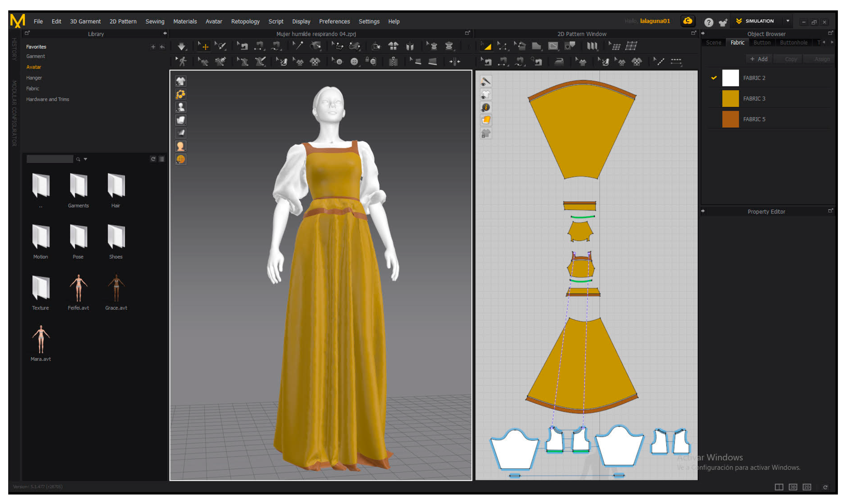The height and width of the screenshot is (504, 844).
Task: Collapse the Property Editor panel arrow
Action: [x=703, y=211]
